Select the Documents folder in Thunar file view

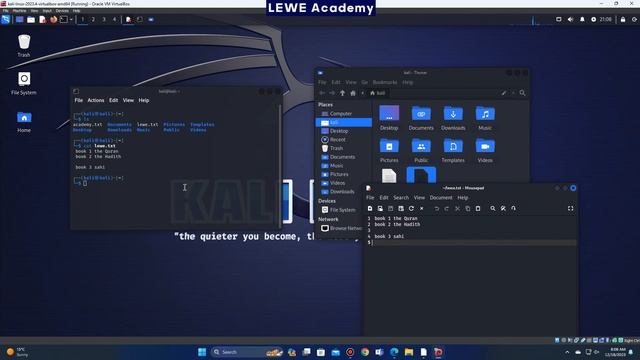click(421, 118)
